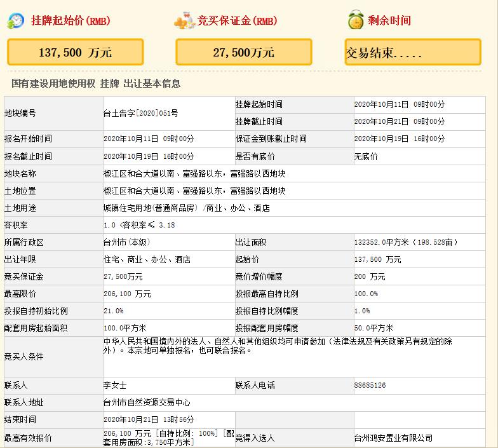
Task: Click the contact name 李女士
Action: point(115,385)
